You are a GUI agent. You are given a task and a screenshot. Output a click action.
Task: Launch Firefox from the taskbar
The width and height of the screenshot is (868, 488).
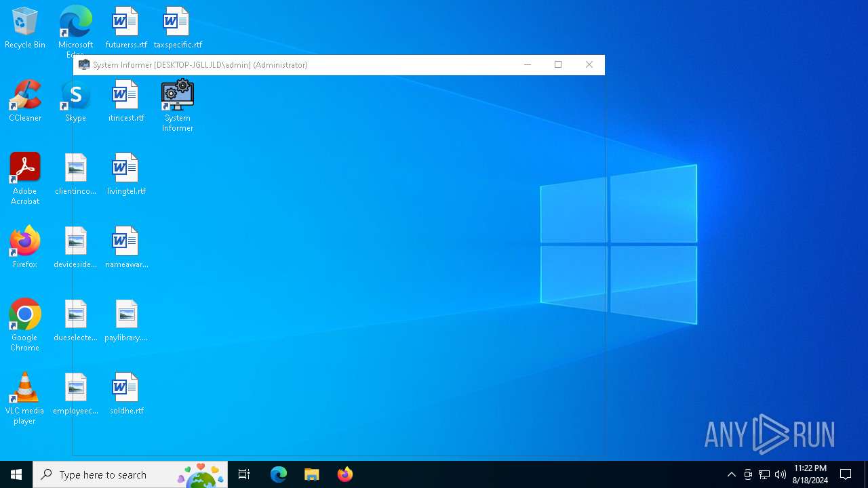click(x=344, y=474)
